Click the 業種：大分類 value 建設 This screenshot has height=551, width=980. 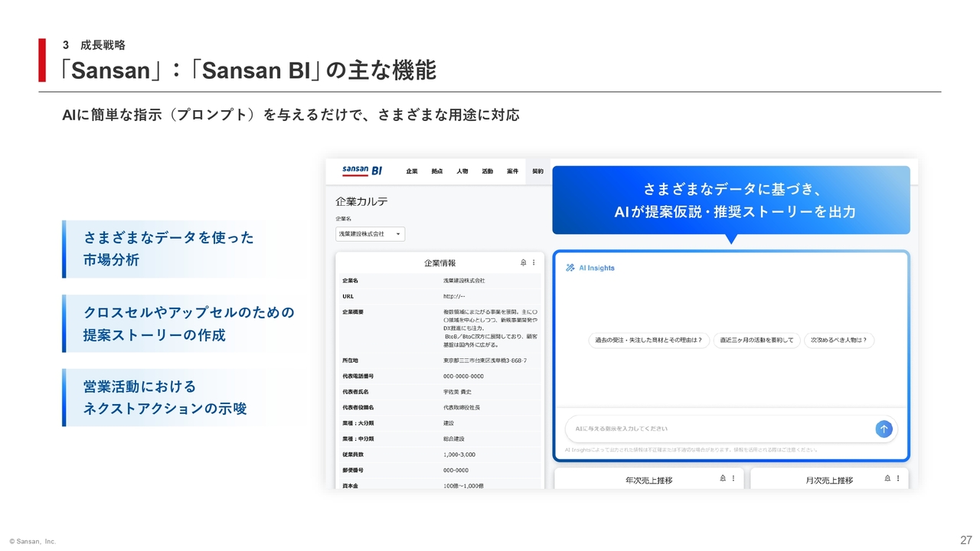point(449,423)
